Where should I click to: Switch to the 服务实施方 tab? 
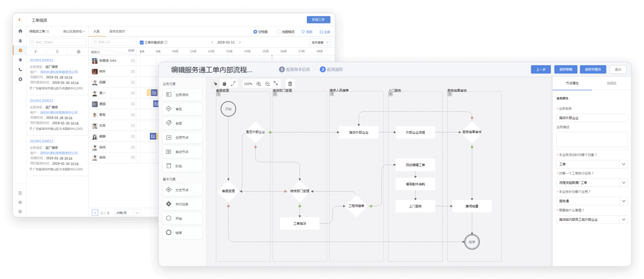point(117,31)
